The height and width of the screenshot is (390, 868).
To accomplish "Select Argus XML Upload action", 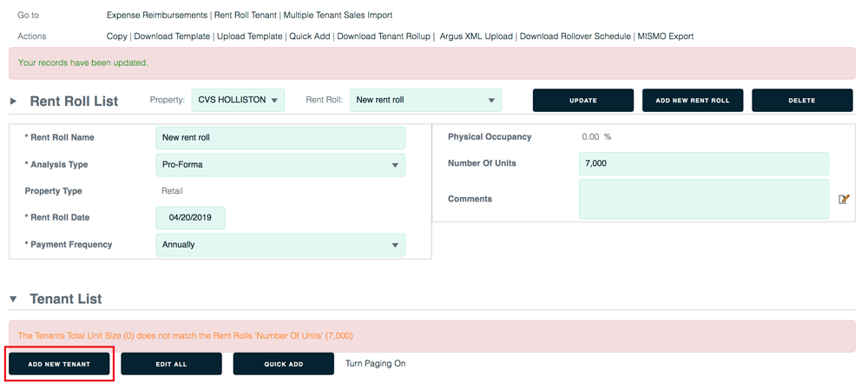I will [477, 36].
